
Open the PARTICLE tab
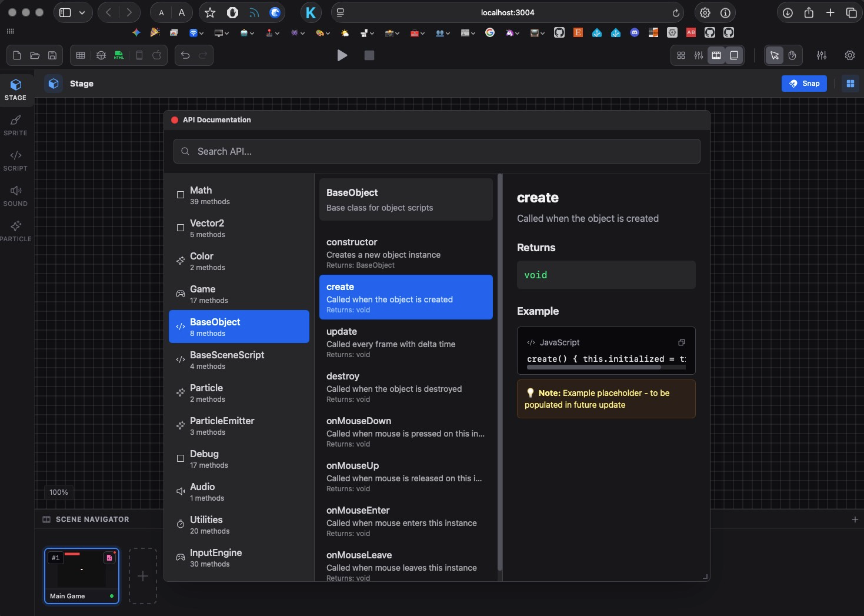(16, 231)
